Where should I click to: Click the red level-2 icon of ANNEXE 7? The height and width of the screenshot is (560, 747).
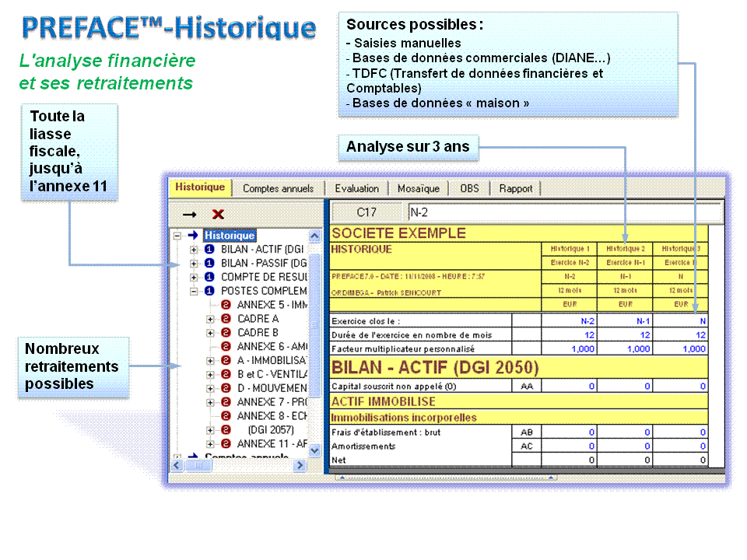(x=226, y=402)
